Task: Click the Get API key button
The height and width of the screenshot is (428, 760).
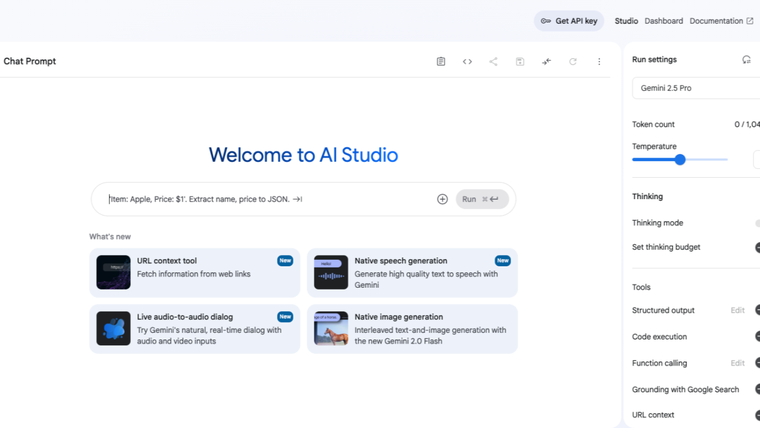Action: coord(569,21)
